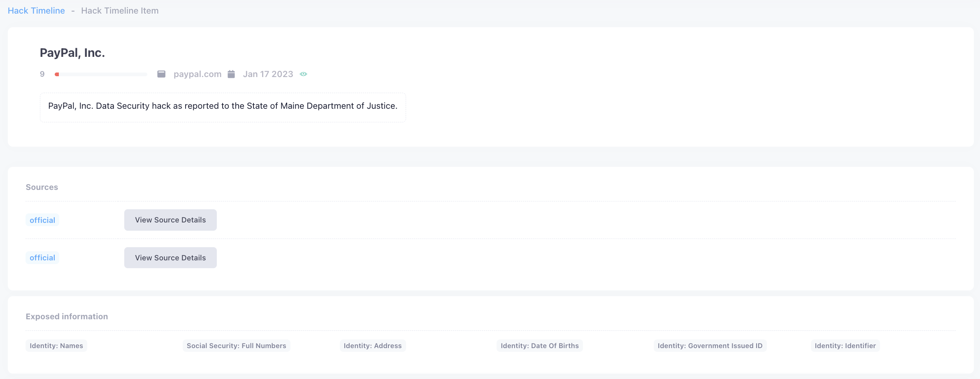Click the red severity score progress bar
The width and height of the screenshot is (980, 379).
pos(101,75)
